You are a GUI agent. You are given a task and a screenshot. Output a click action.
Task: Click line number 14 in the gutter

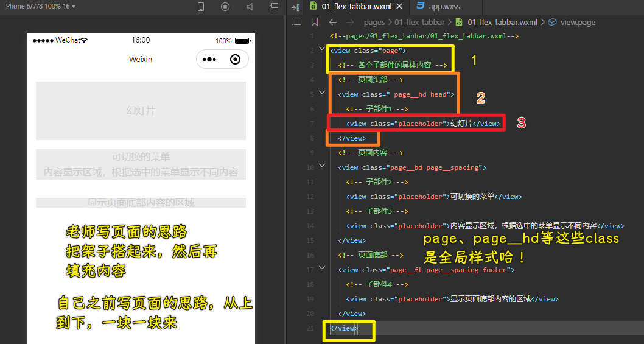click(x=310, y=226)
